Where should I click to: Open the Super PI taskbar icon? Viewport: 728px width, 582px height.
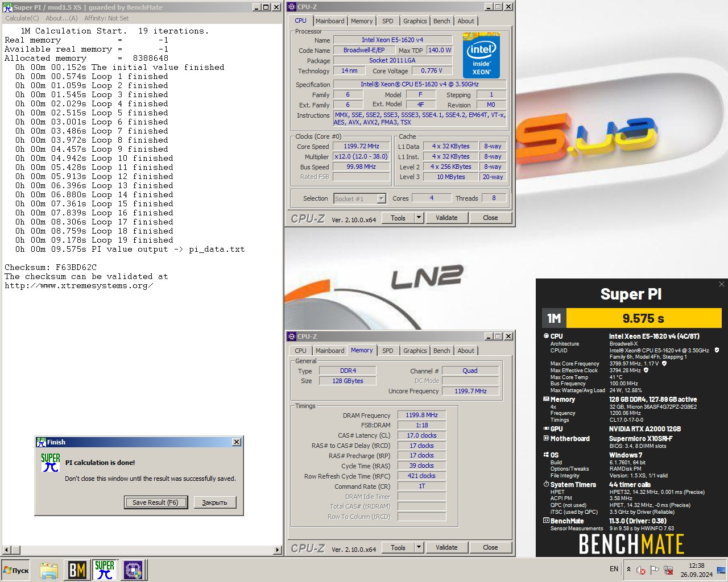(105, 570)
